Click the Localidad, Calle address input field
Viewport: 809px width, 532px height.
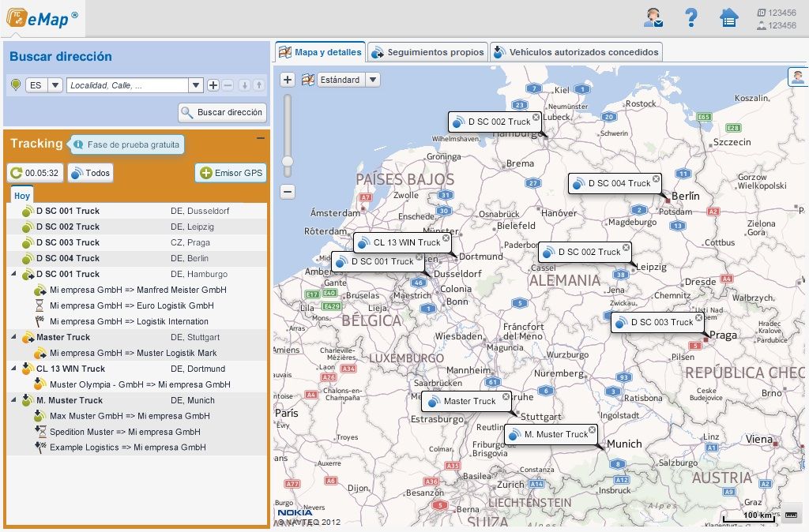128,85
